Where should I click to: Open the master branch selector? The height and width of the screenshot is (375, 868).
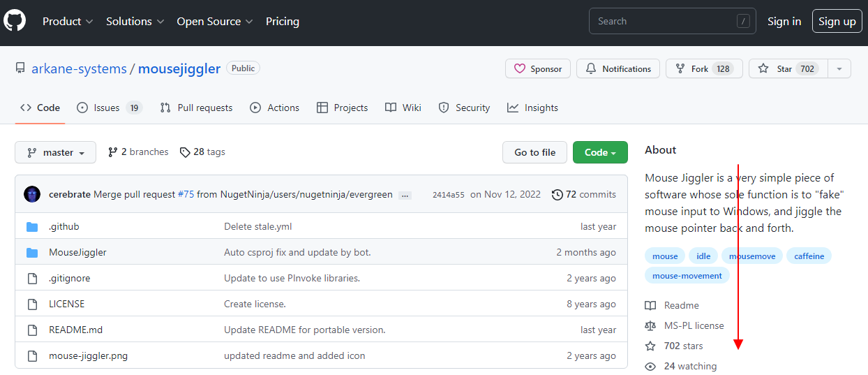click(x=55, y=152)
